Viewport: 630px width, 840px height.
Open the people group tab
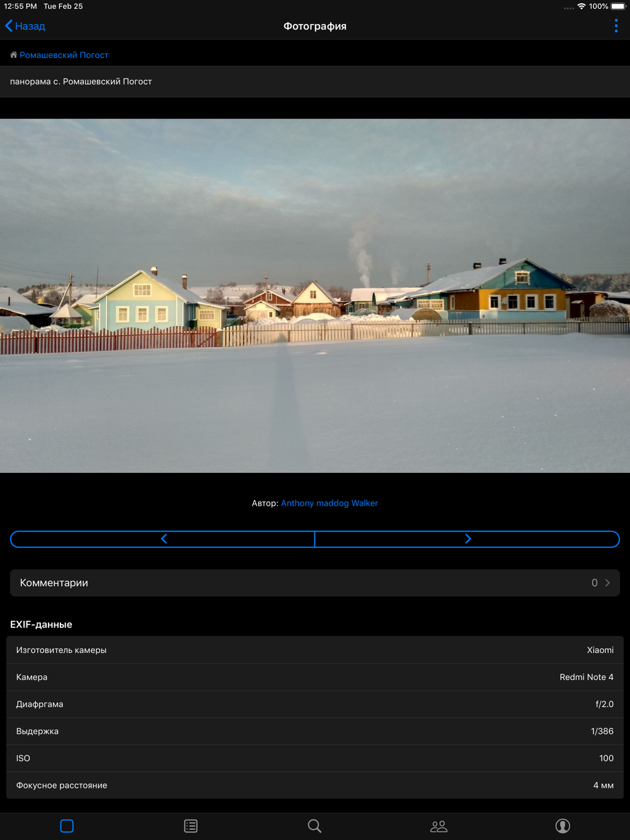(438, 826)
